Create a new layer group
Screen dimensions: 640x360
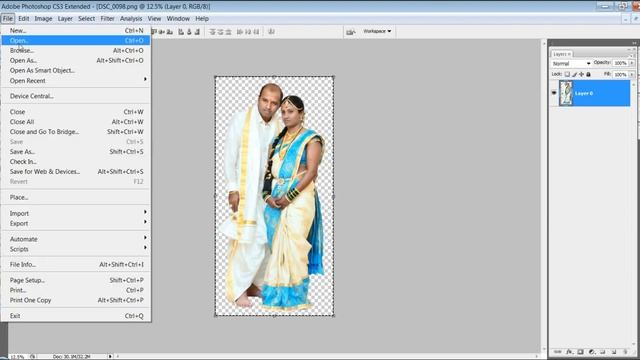[602, 352]
